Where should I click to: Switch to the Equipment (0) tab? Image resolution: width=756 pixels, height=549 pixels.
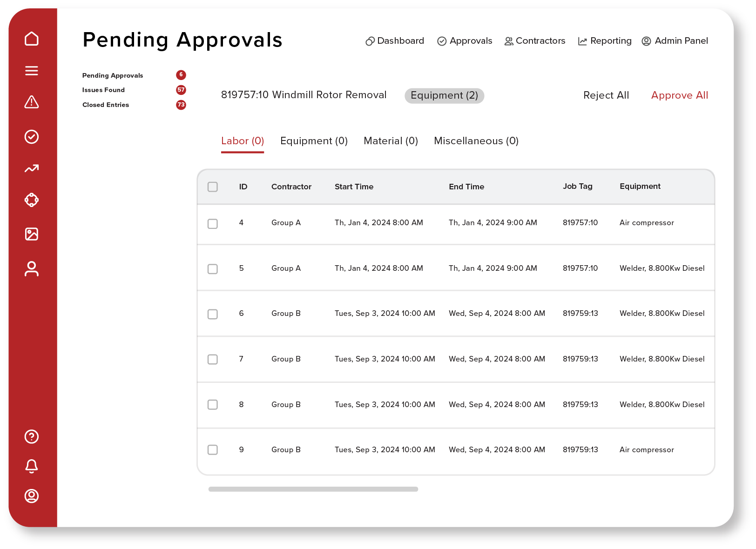pyautogui.click(x=314, y=141)
